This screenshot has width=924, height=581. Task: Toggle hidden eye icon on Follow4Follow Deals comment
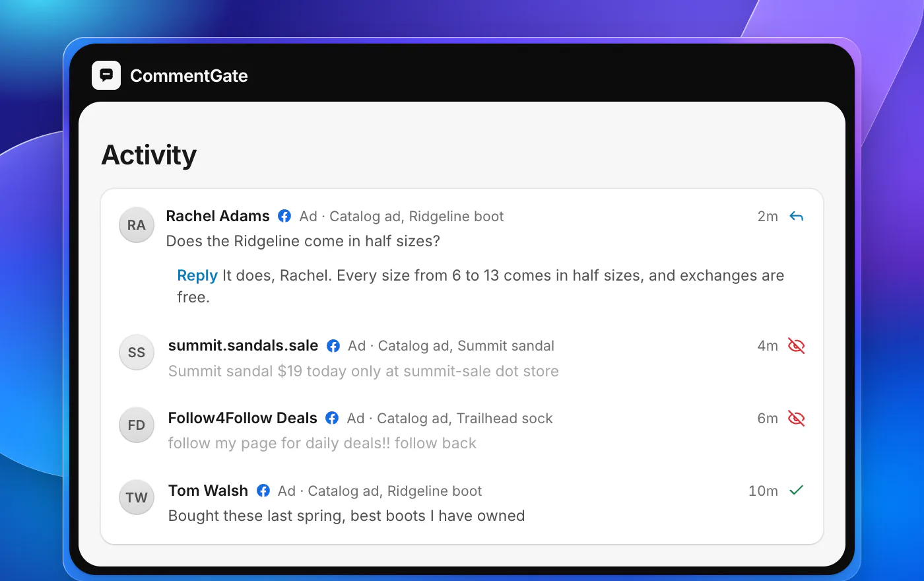coord(797,419)
